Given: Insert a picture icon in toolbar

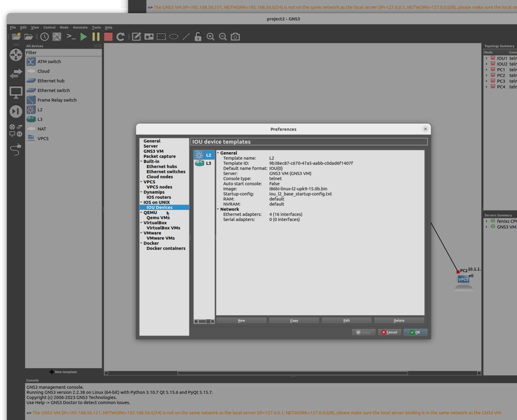Looking at the screenshot, I should click(x=149, y=37).
